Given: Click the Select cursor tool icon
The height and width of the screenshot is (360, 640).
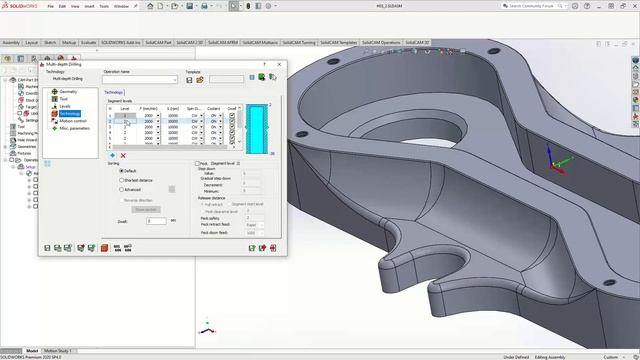Looking at the screenshot, I should 233,6.
